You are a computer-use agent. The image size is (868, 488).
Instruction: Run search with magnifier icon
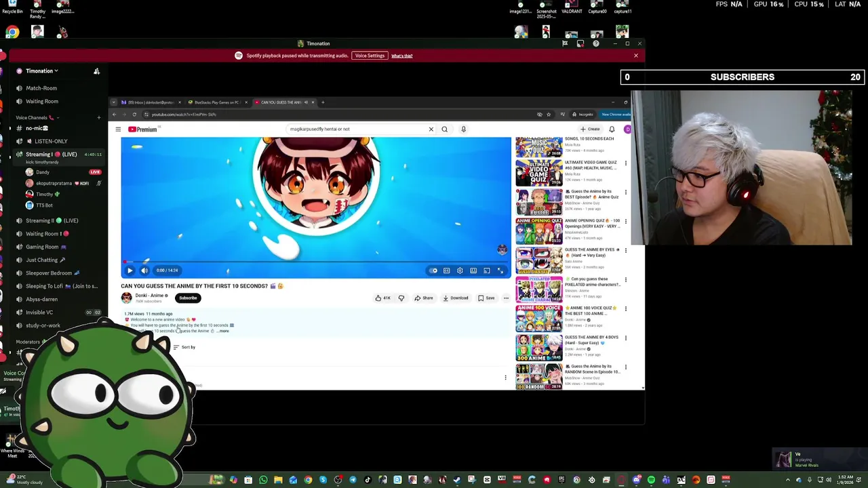coord(445,129)
